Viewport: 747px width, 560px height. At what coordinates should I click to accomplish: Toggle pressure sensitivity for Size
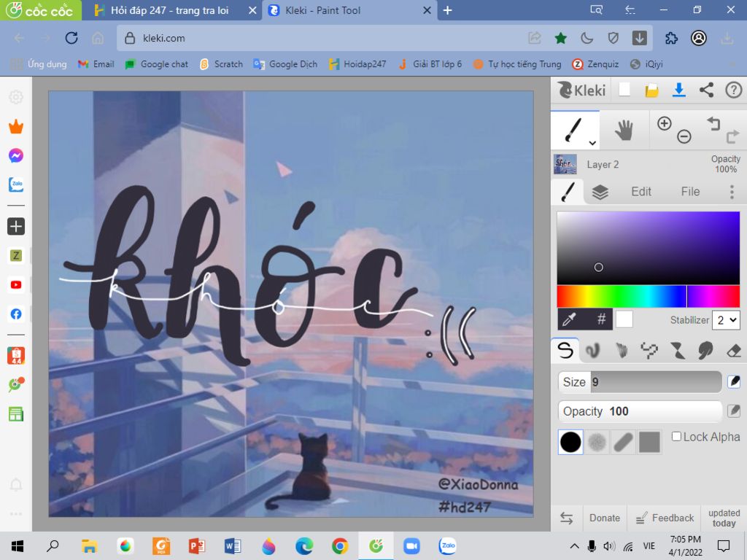click(734, 381)
